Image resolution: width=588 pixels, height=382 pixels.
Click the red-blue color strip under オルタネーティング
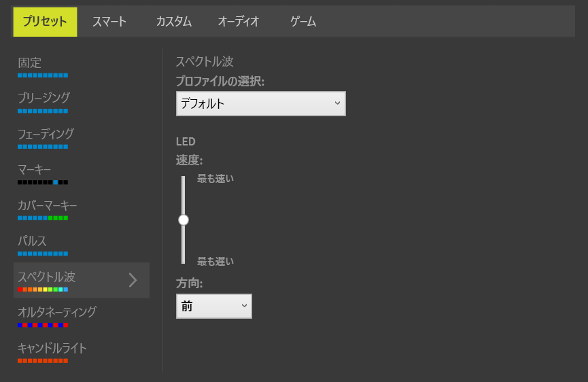pos(43,325)
